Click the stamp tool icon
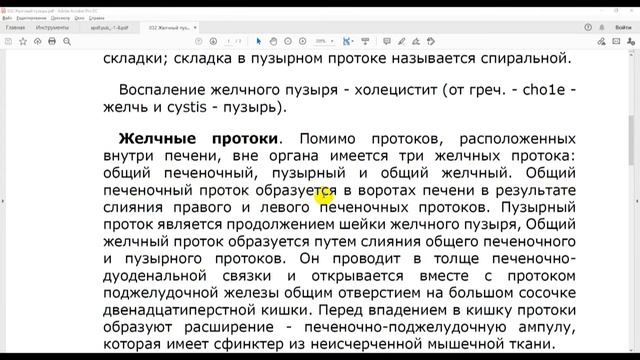 [431, 41]
